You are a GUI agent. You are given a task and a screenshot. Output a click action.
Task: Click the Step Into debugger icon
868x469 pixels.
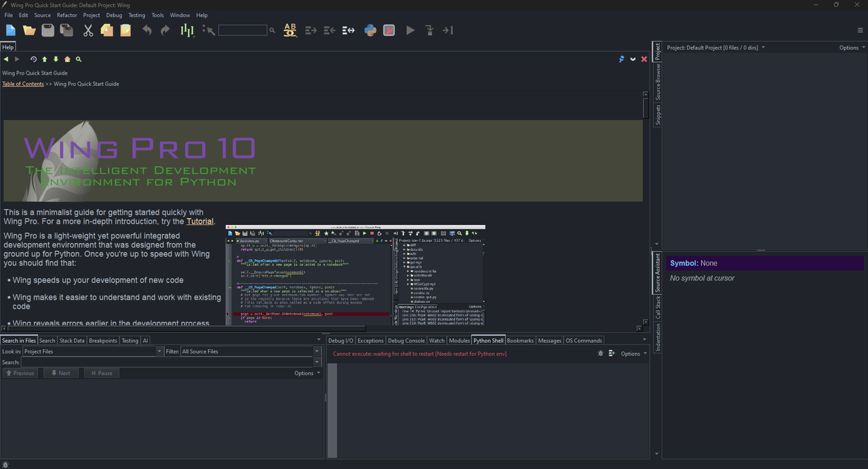[429, 30]
